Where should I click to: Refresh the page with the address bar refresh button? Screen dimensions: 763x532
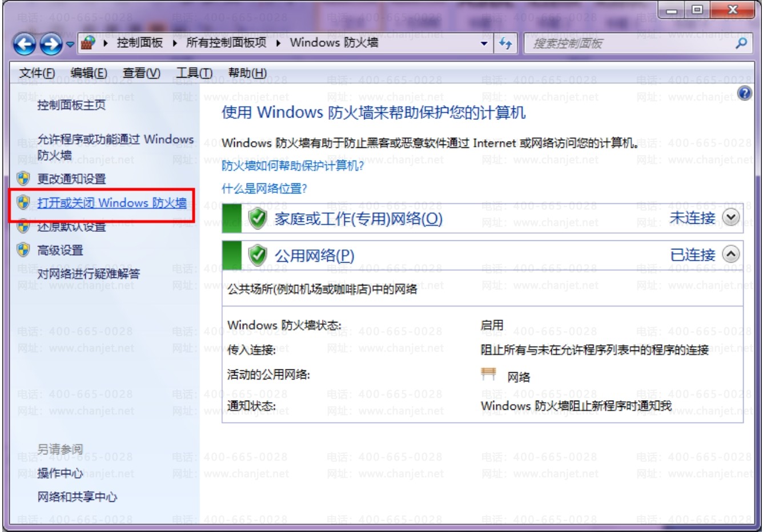click(x=505, y=43)
